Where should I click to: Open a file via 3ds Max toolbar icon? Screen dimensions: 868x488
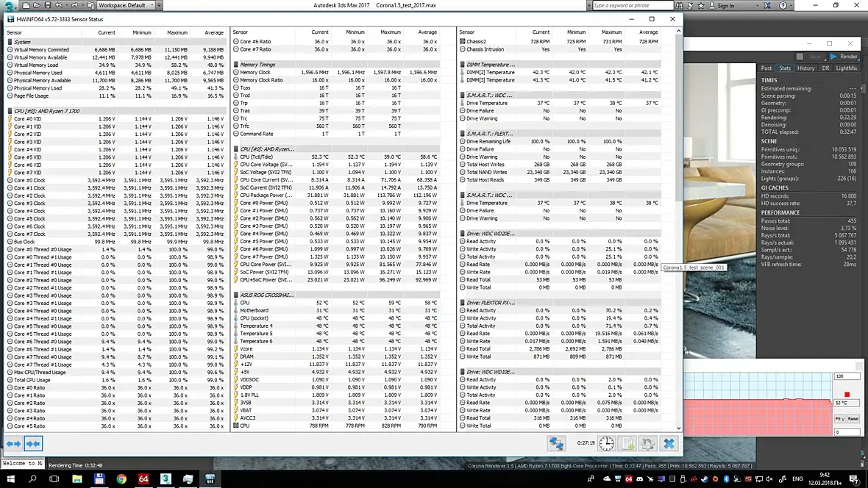click(37, 6)
